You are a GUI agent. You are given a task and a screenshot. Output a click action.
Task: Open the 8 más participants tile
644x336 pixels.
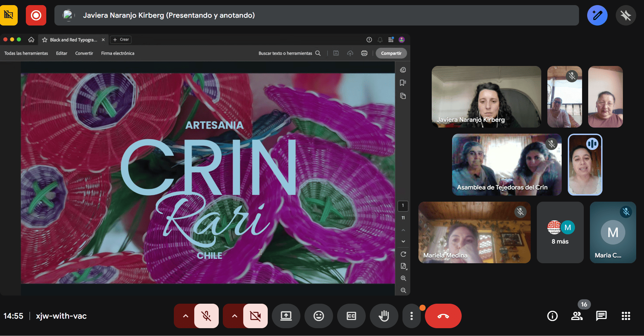560,232
